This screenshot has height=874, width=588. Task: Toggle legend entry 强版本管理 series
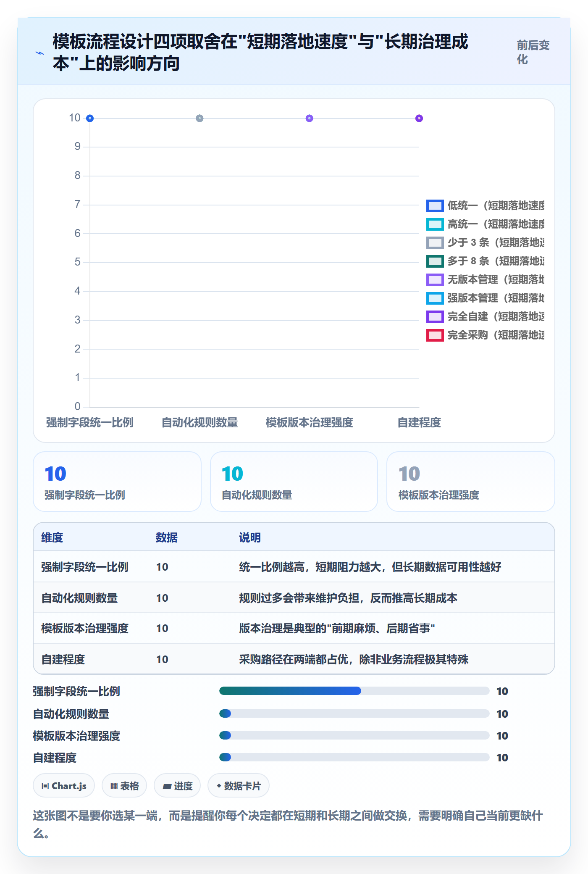pos(486,298)
